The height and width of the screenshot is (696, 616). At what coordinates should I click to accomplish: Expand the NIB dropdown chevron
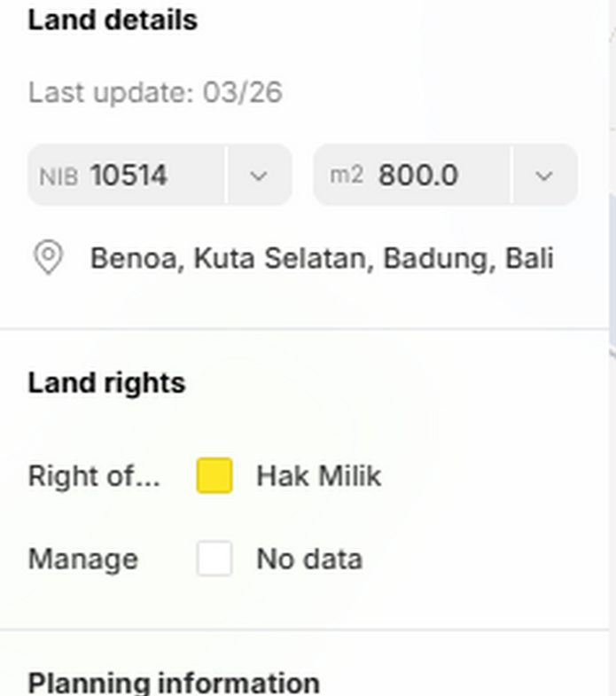point(259,176)
